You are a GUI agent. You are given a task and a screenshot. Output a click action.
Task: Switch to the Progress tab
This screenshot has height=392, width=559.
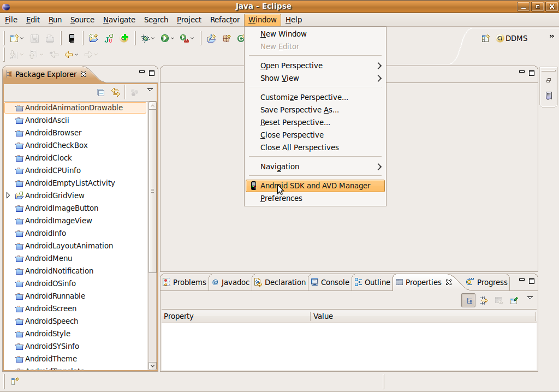pyautogui.click(x=486, y=282)
